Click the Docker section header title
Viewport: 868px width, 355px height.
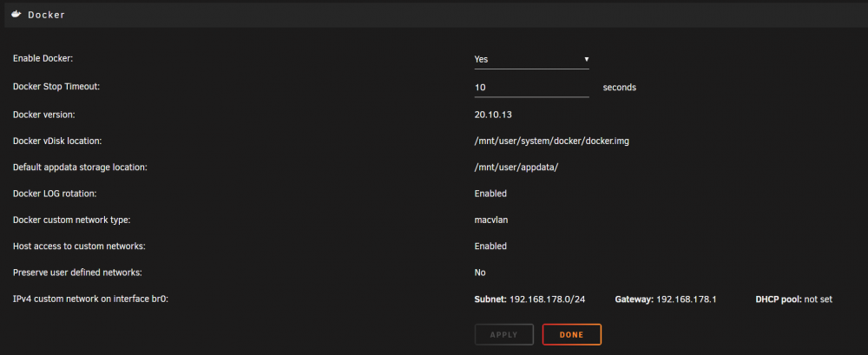coord(47,15)
